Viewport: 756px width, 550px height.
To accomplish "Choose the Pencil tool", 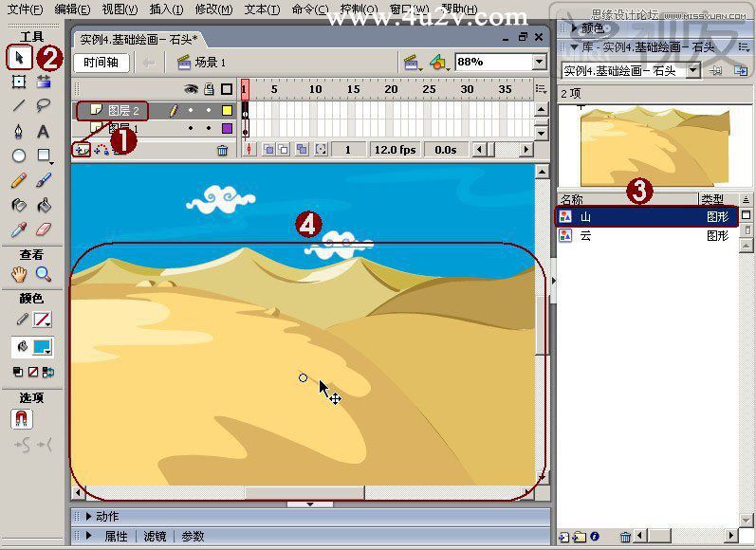I will pyautogui.click(x=18, y=180).
